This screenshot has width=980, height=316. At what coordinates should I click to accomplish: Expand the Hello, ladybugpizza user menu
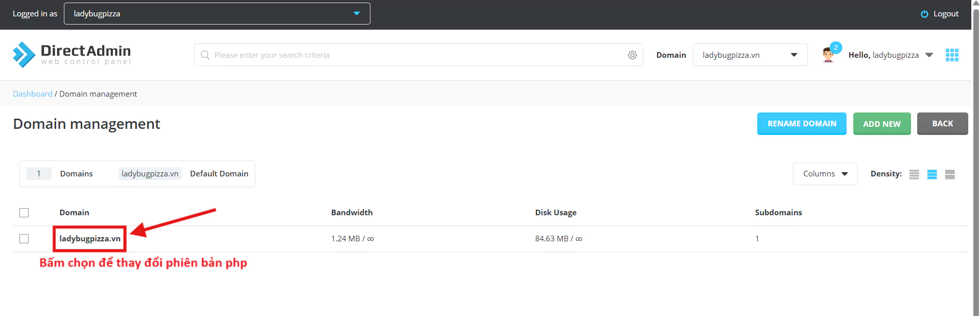891,55
